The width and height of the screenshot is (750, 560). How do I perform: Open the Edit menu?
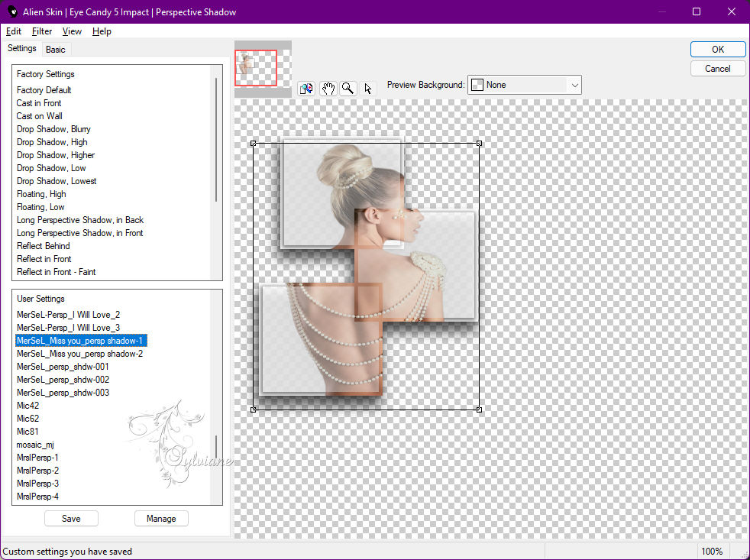point(14,31)
